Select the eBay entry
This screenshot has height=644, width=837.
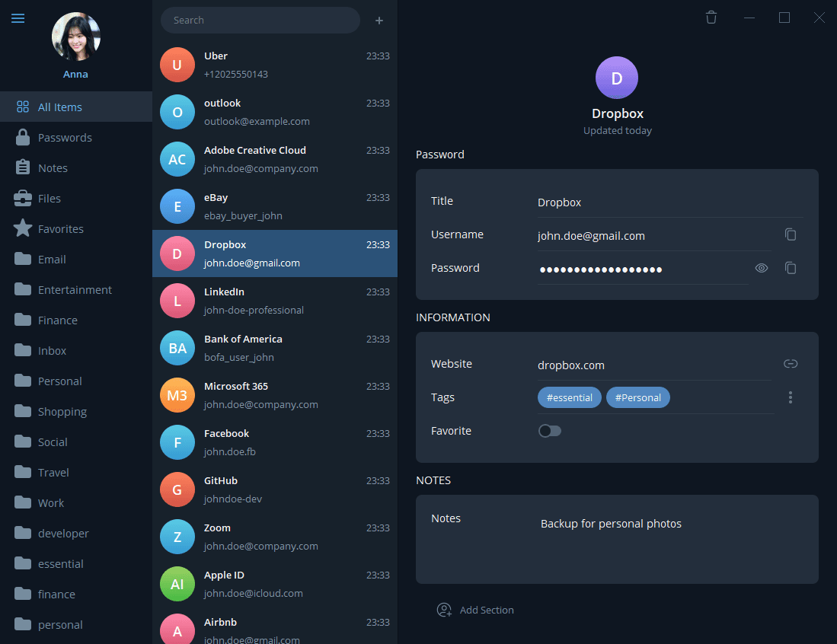tap(275, 206)
